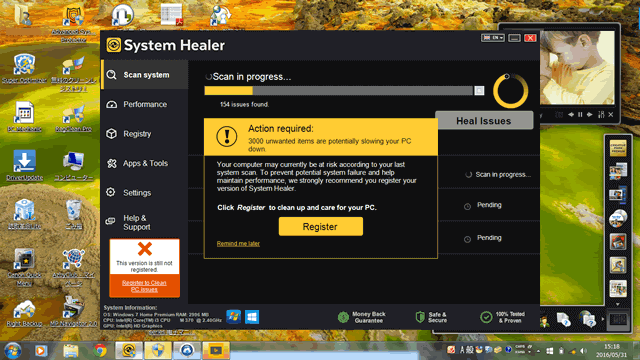The image size is (640, 360).
Task: Pause the slideshow gadget playback
Action: (x=580, y=115)
